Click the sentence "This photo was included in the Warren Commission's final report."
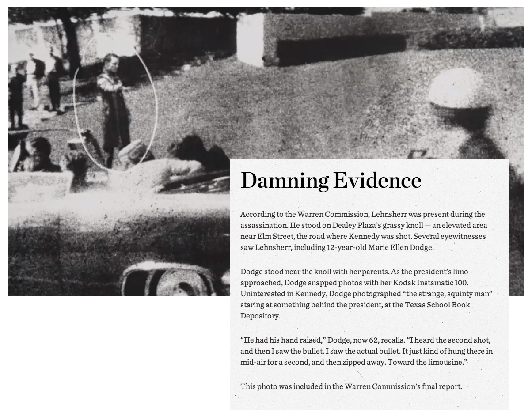The image size is (532, 416). pos(351,386)
